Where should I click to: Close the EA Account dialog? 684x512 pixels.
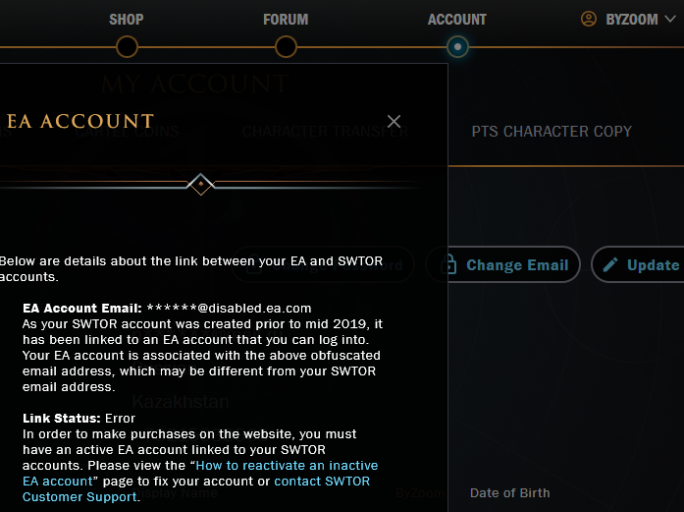[394, 122]
